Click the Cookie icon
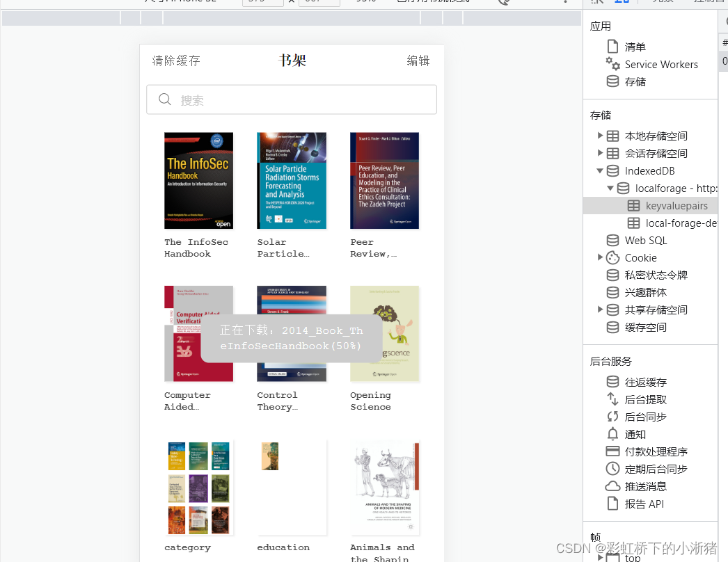This screenshot has width=728, height=562. coord(612,257)
